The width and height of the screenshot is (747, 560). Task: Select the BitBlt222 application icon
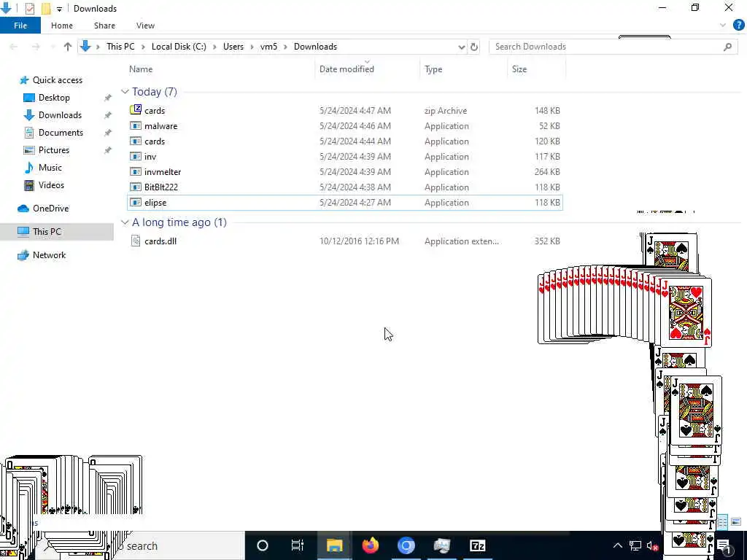click(x=136, y=187)
